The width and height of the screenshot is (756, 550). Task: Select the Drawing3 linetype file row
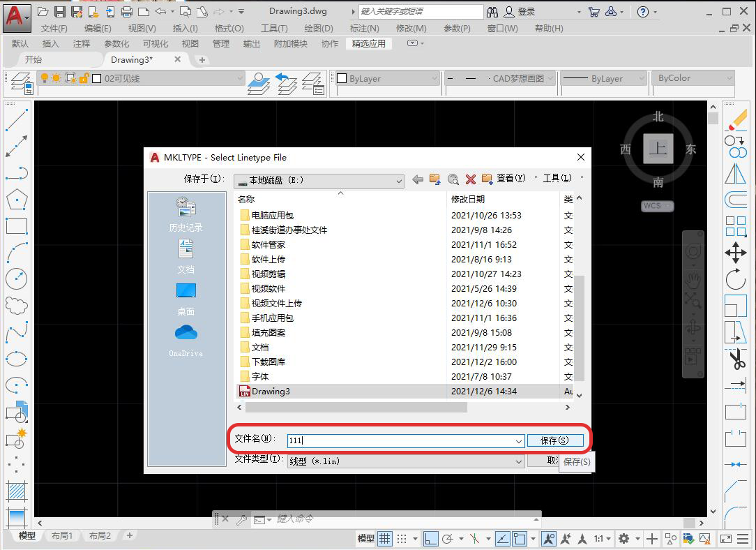404,392
